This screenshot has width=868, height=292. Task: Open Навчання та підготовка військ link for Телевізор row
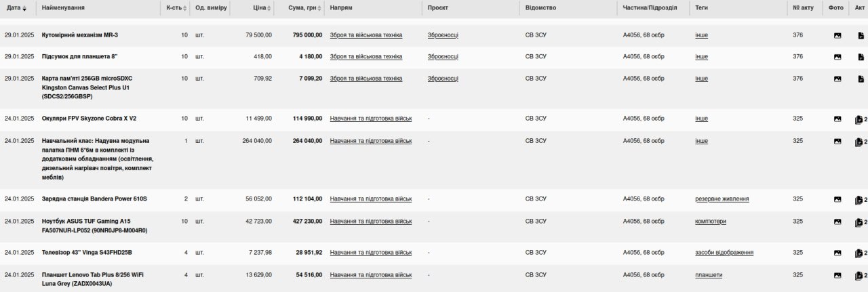(x=370, y=253)
